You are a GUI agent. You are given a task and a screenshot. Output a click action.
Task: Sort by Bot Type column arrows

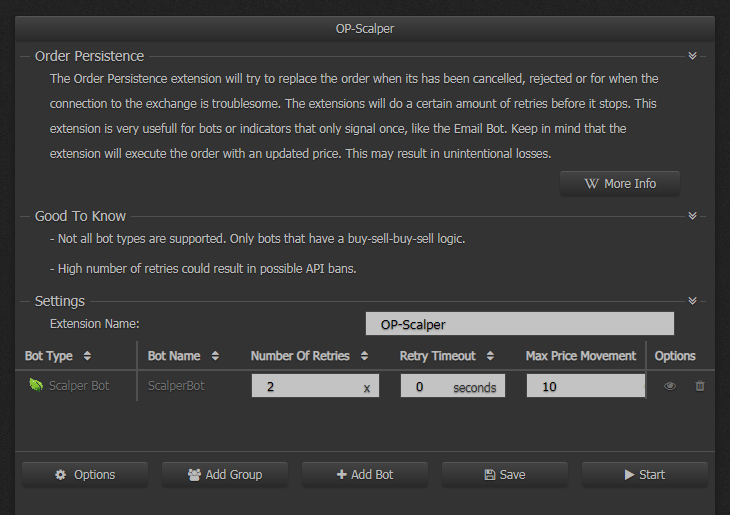pyautogui.click(x=87, y=356)
